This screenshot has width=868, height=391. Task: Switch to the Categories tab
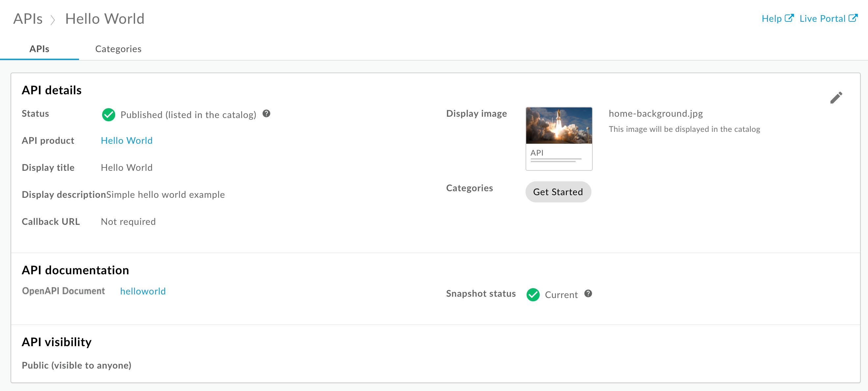coord(118,48)
